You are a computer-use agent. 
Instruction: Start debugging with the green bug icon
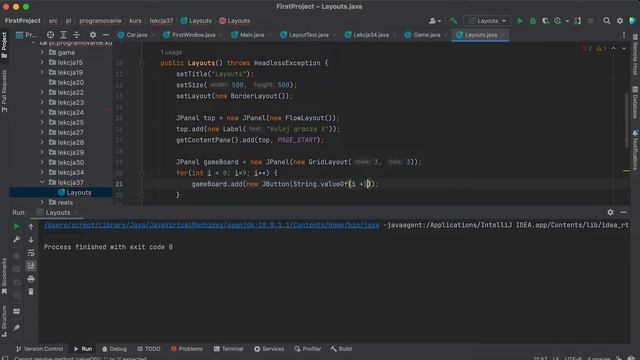tap(533, 21)
